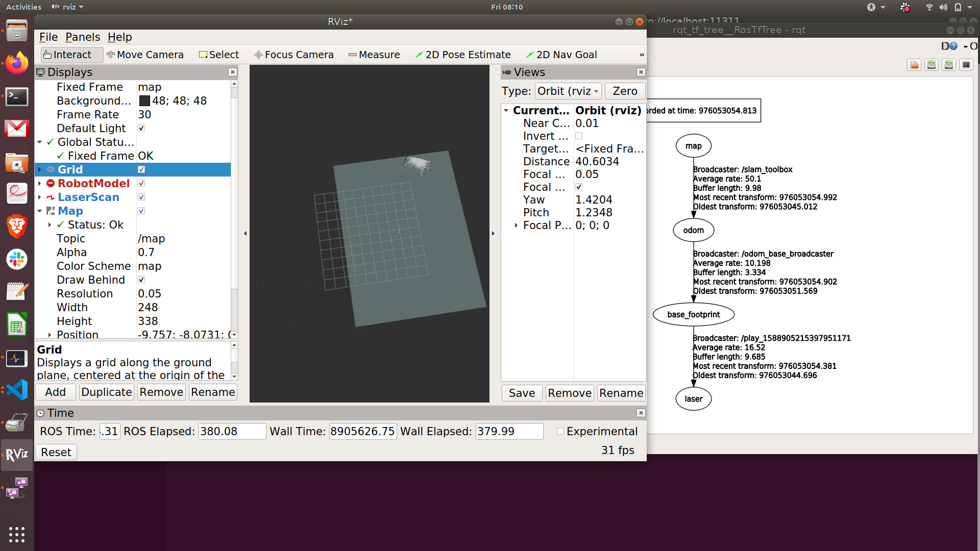Click the ROS Time input field
Screen dimensions: 980x551
point(108,431)
